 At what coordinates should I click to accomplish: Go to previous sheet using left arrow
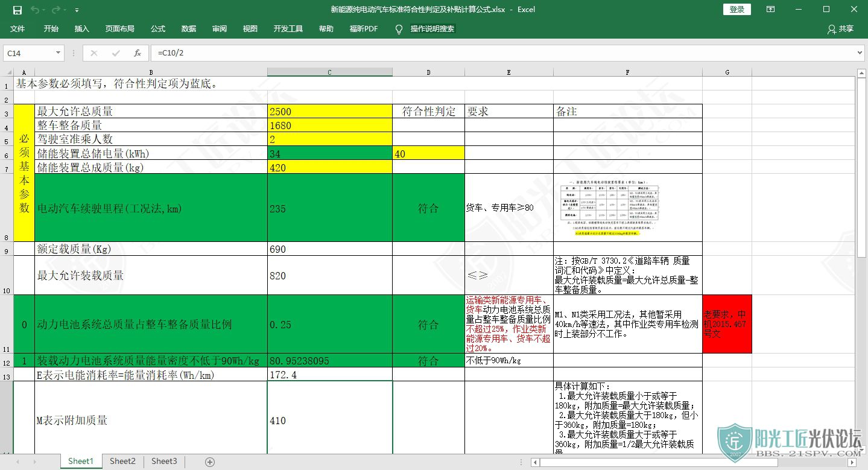tap(17, 462)
